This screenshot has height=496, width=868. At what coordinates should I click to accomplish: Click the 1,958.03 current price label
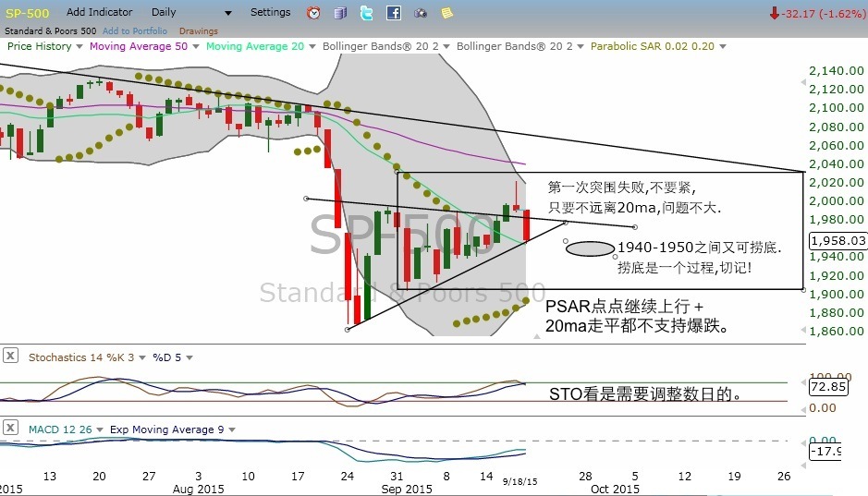[x=837, y=240]
